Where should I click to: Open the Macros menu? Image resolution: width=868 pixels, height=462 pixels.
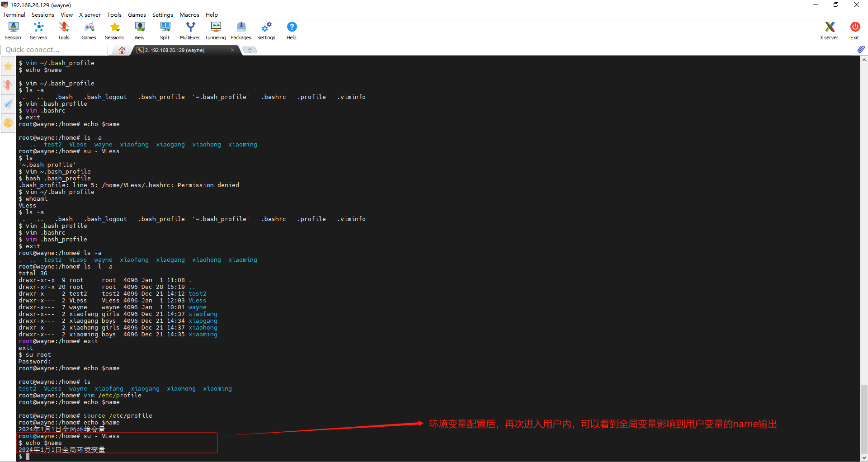point(189,15)
